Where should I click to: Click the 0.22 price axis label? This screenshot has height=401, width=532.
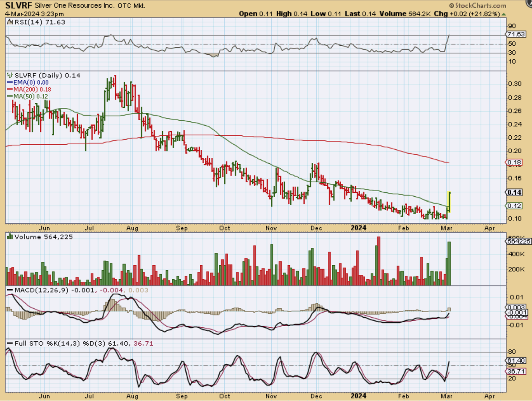point(515,137)
